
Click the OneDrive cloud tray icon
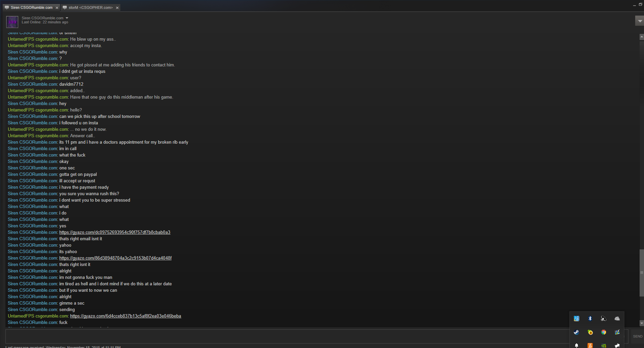pyautogui.click(x=617, y=319)
